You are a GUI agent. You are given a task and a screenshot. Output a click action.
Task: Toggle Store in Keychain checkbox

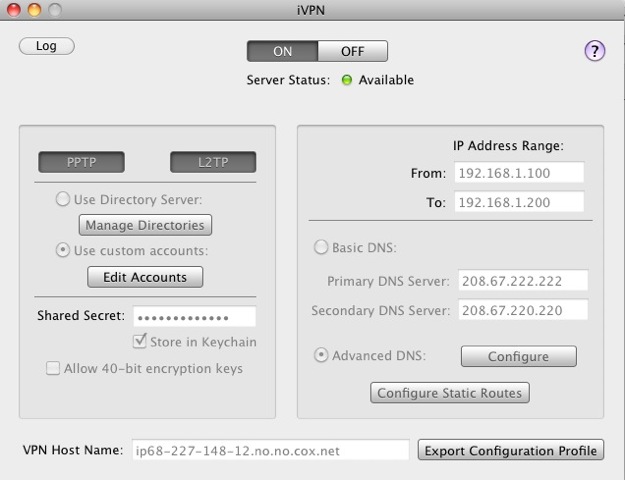pyautogui.click(x=140, y=342)
